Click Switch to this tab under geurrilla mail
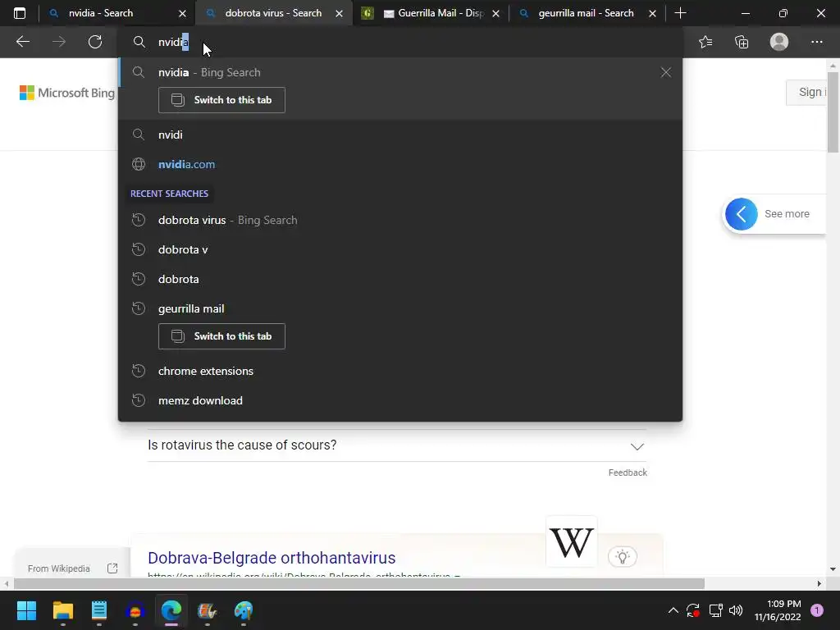This screenshot has height=630, width=840. [x=221, y=336]
